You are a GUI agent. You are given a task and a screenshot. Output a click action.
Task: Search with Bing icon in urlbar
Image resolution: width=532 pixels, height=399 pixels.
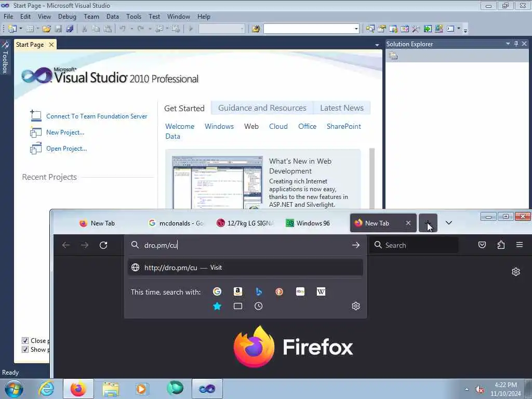pos(259,291)
